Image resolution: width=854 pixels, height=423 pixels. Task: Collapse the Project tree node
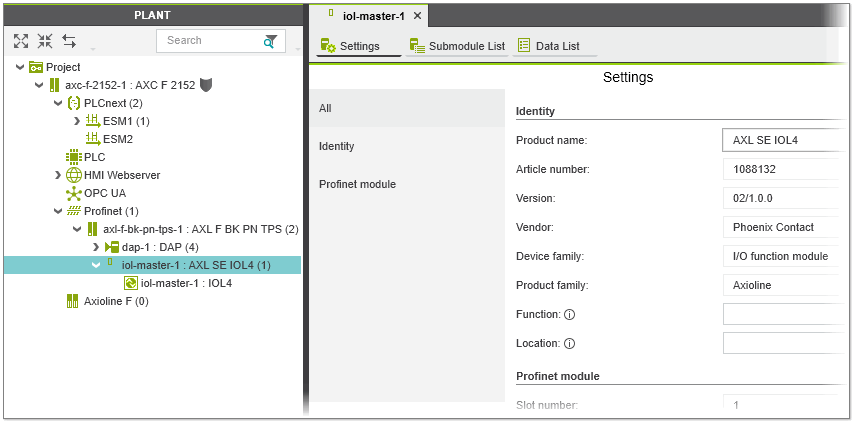[21, 67]
